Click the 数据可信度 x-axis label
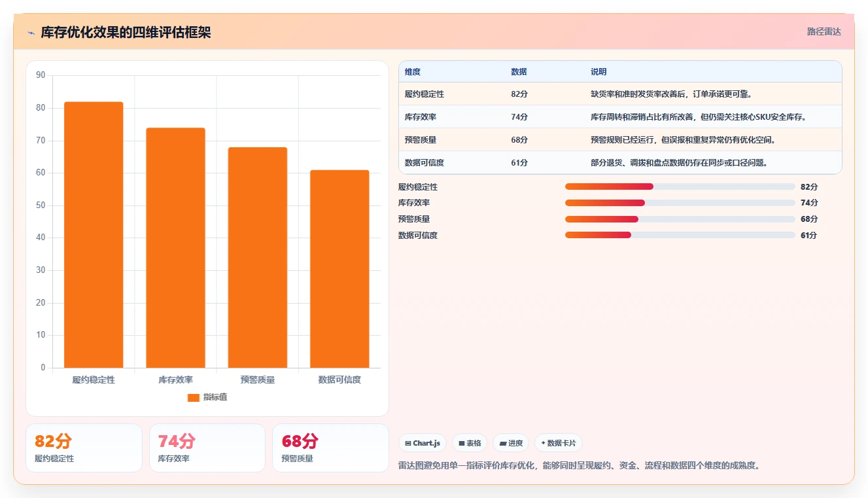Screen dimensions: 868x498 339,380
